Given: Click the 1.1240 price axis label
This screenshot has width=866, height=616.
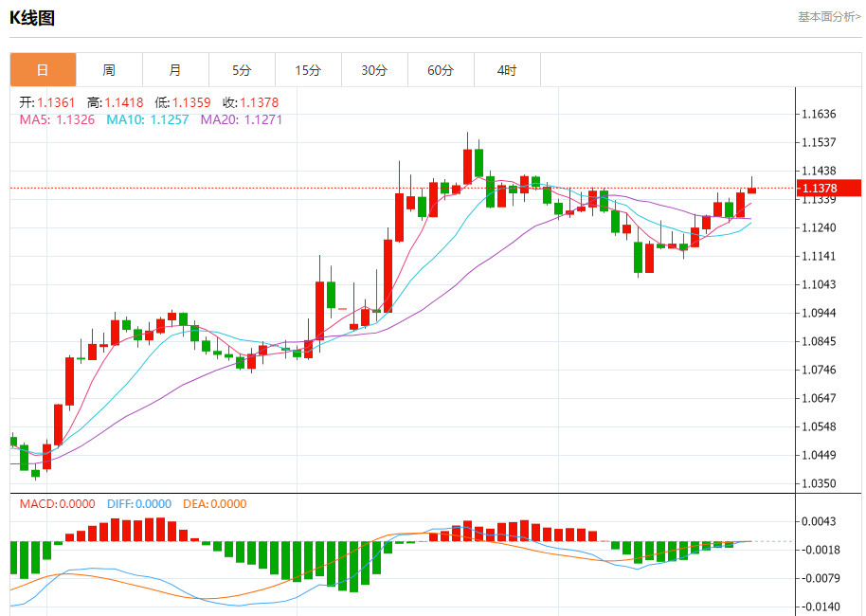Looking at the screenshot, I should coord(819,227).
